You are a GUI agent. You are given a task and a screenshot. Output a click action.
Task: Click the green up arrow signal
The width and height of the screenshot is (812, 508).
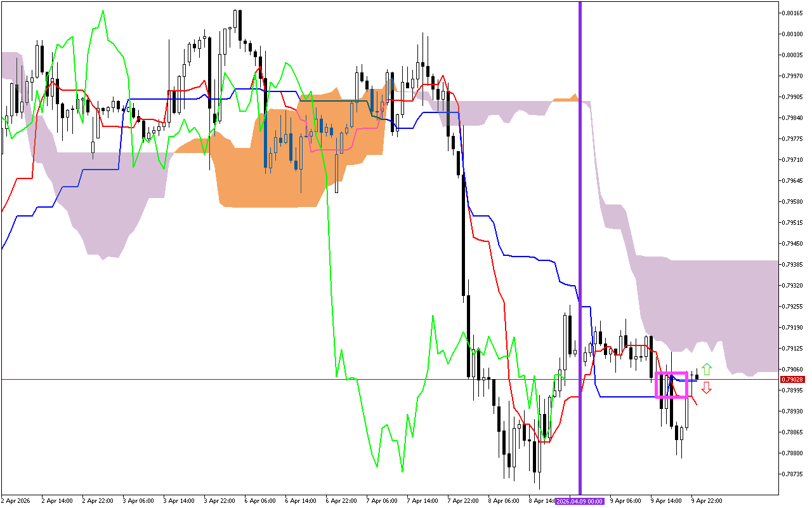pyautogui.click(x=707, y=369)
